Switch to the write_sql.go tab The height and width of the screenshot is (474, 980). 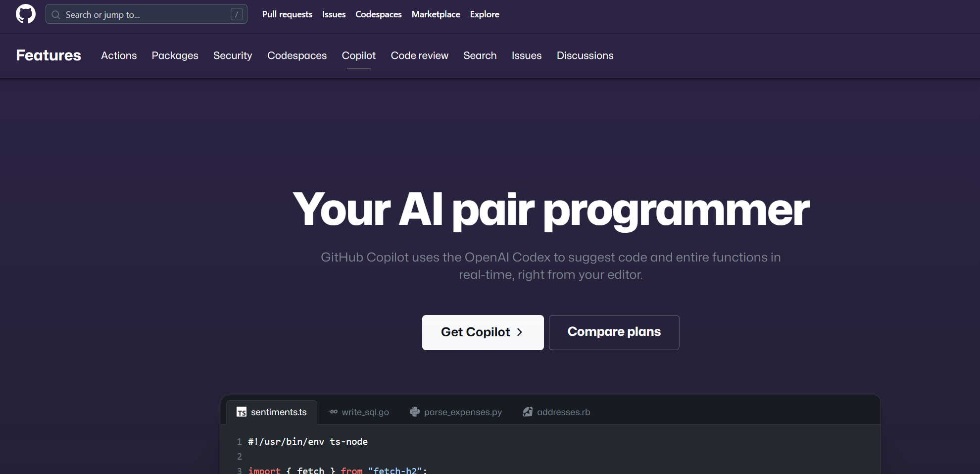pyautogui.click(x=359, y=412)
